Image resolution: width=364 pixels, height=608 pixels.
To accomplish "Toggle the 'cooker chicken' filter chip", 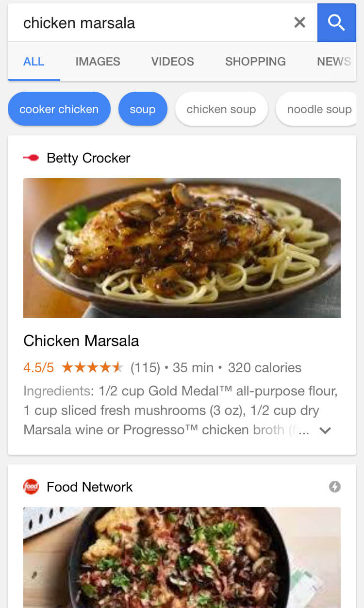I will pyautogui.click(x=59, y=109).
